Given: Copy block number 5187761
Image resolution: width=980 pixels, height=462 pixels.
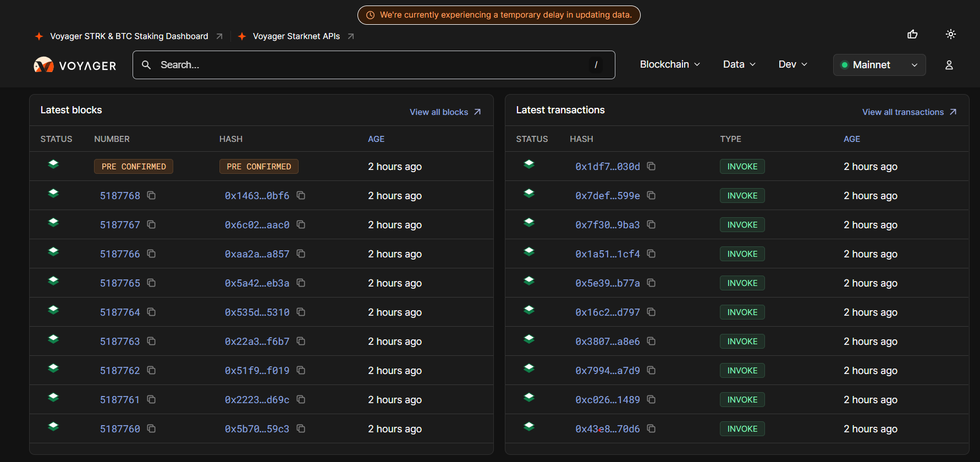Looking at the screenshot, I should pos(151,400).
